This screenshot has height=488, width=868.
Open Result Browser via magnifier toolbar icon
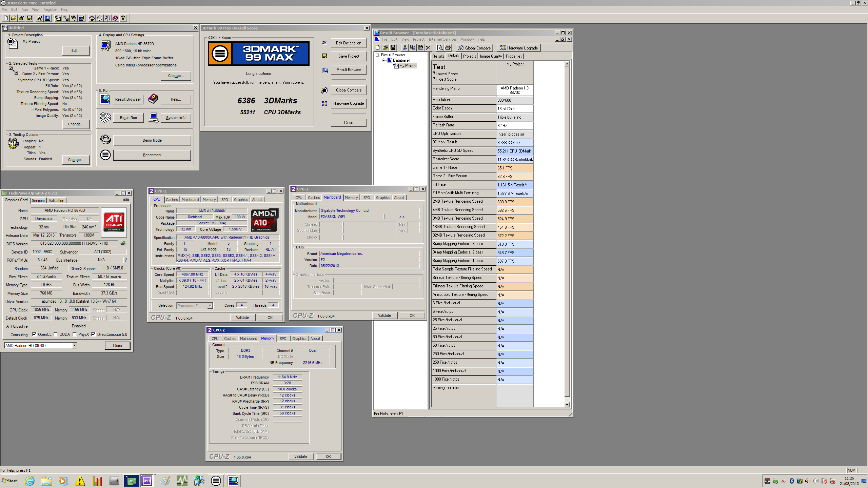[47, 18]
